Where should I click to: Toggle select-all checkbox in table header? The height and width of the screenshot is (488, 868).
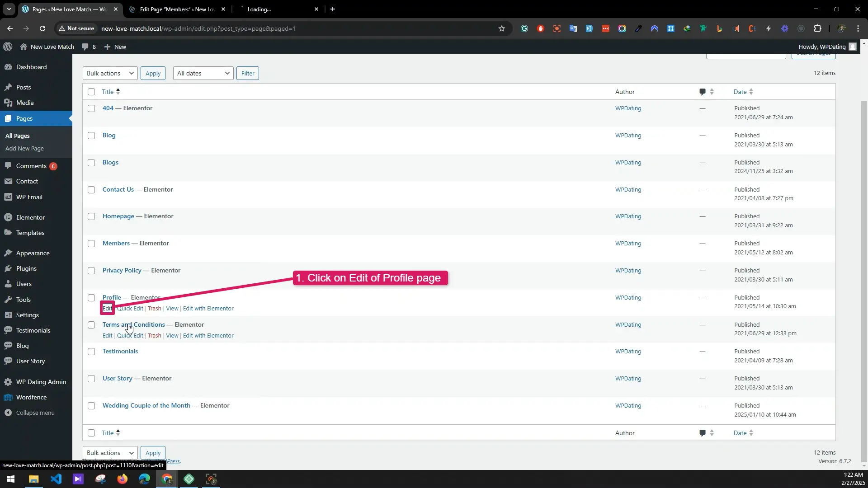point(91,92)
